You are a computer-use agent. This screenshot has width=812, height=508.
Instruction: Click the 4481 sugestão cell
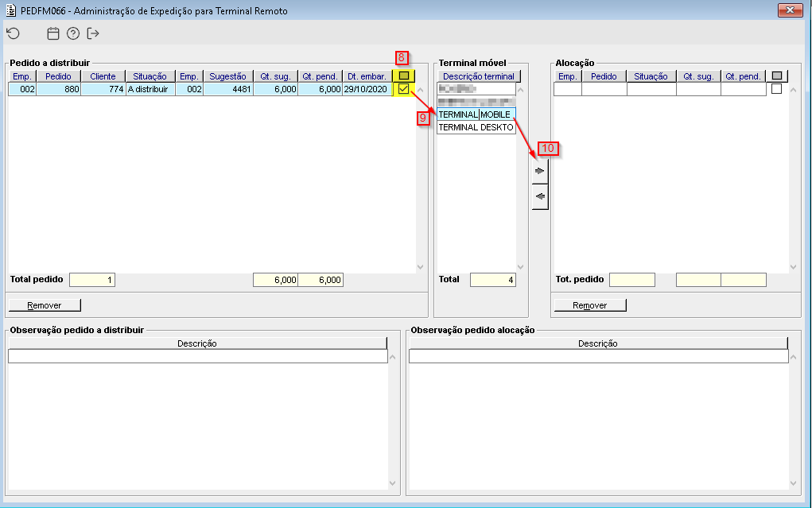tap(228, 89)
